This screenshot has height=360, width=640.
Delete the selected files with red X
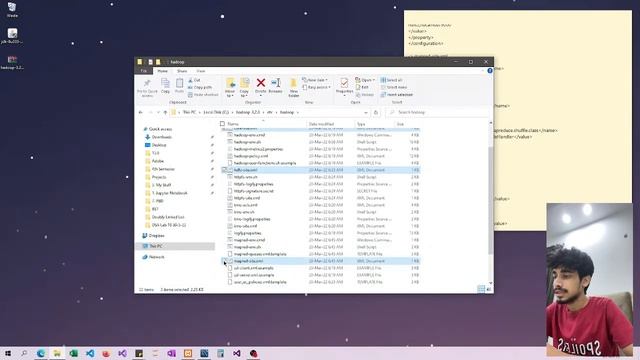click(x=260, y=86)
